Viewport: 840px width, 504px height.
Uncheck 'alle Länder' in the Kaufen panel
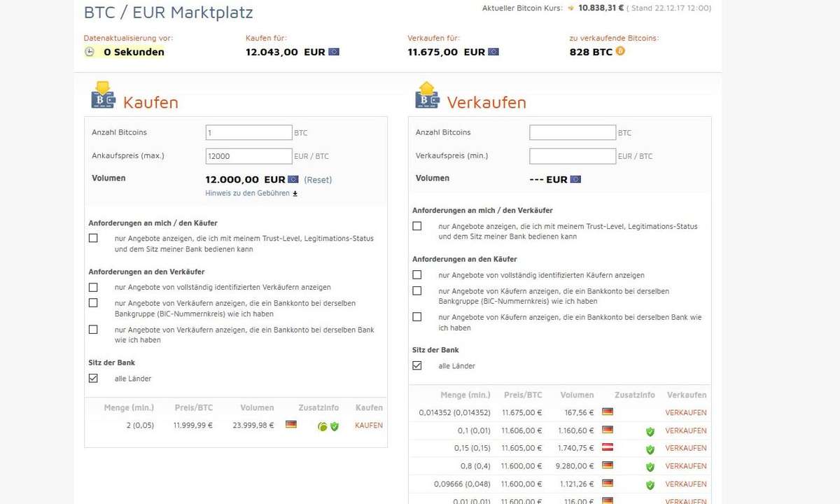coord(93,378)
